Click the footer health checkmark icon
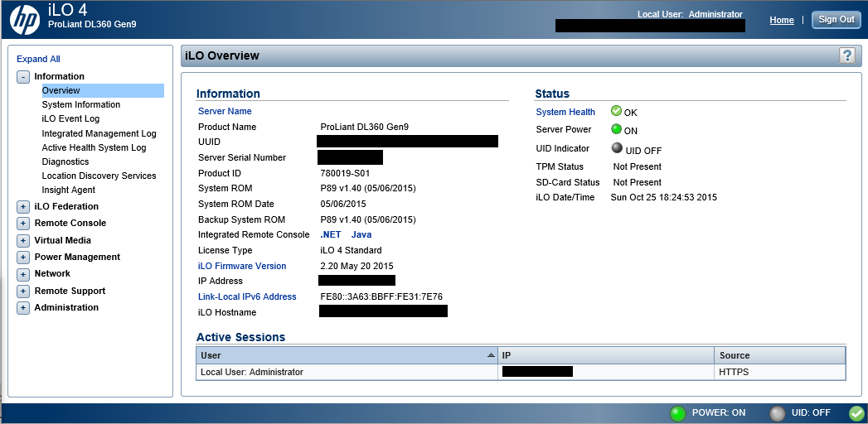 coord(856,413)
